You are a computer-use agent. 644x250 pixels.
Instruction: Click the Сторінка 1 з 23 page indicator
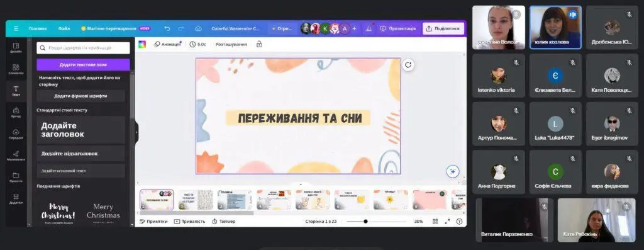point(321,221)
